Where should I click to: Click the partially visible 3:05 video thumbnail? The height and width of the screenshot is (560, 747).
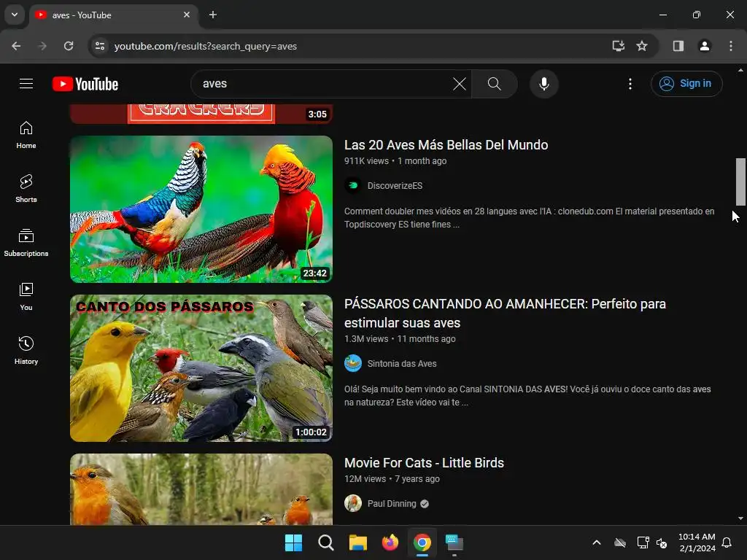point(201,114)
